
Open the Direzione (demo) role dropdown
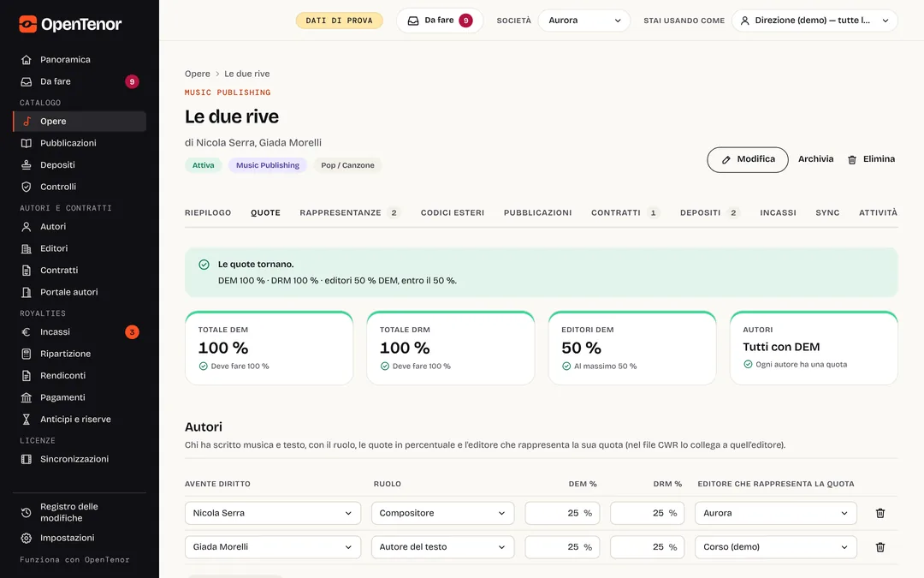click(x=814, y=21)
